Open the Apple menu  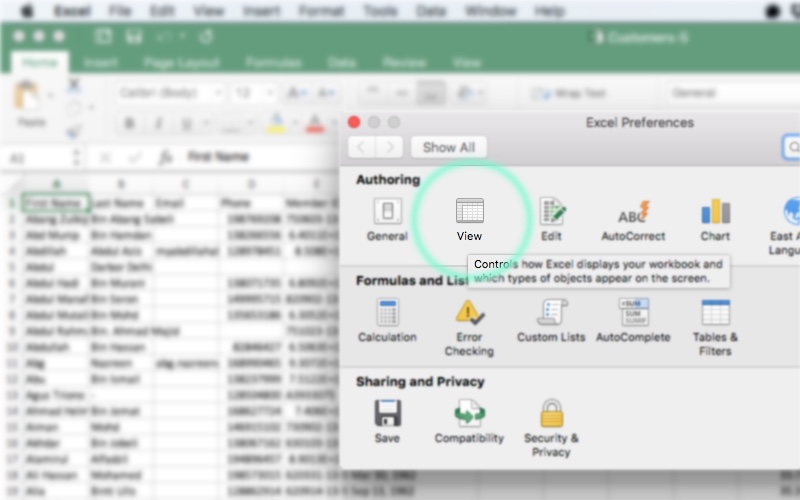(27, 11)
